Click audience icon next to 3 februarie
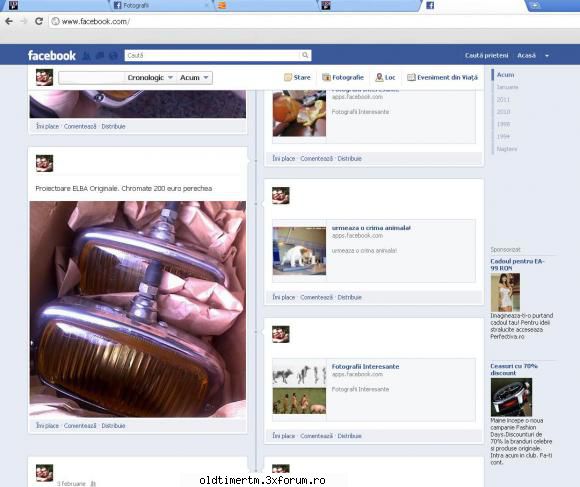The image size is (580, 487). pyautogui.click(x=93, y=483)
